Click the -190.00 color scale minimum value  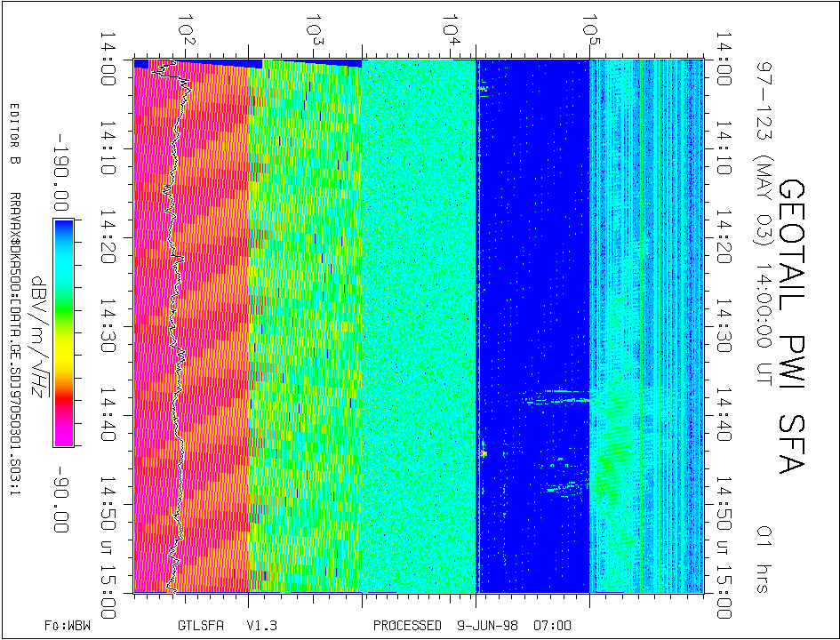[x=60, y=172]
